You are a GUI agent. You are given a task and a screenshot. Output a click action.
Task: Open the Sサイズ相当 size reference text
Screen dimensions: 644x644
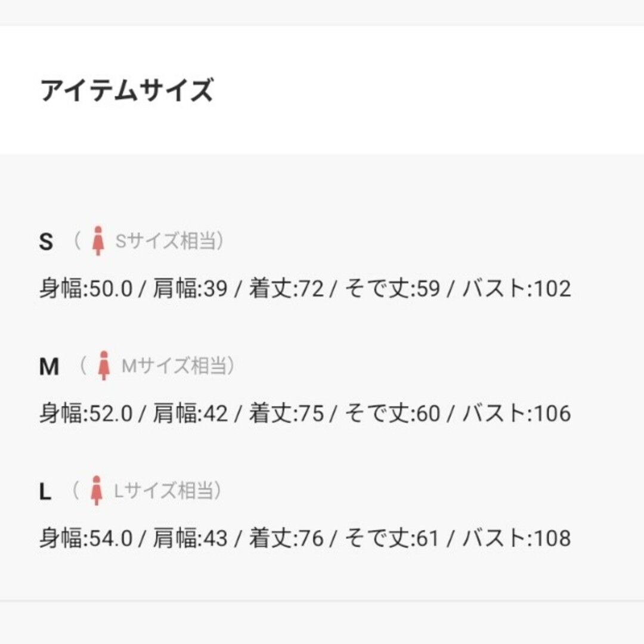[166, 241]
